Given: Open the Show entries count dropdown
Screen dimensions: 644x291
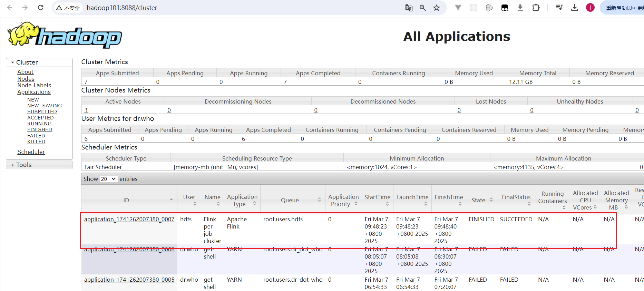Looking at the screenshot, I should click(x=108, y=179).
